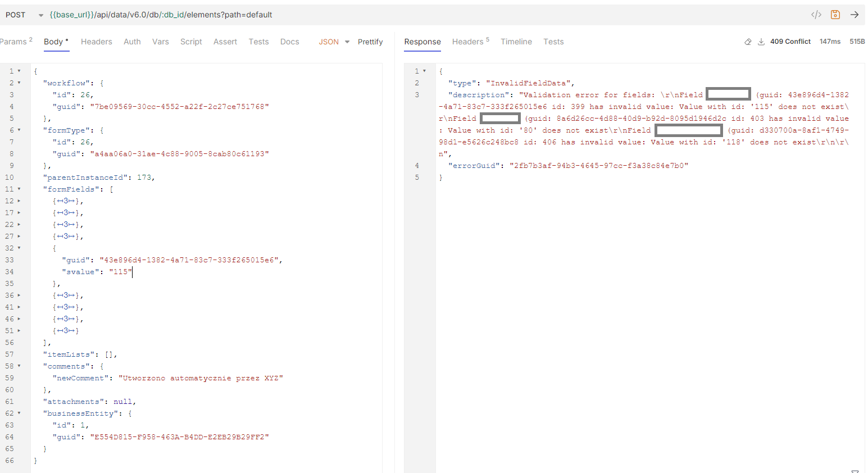The image size is (868, 473).
Task: Select the Body tab
Action: 56,42
